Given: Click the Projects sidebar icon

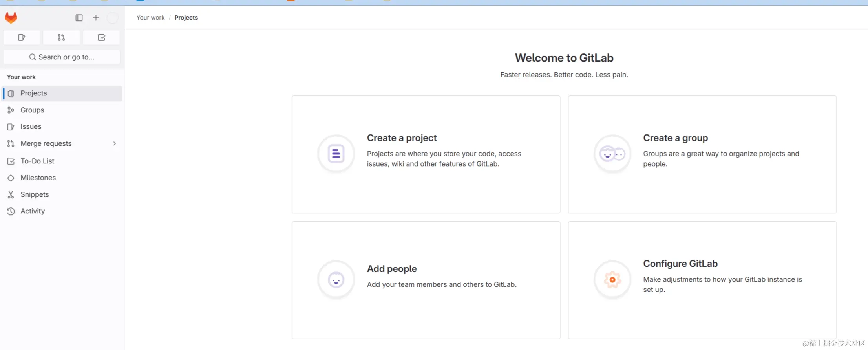Looking at the screenshot, I should pos(11,93).
